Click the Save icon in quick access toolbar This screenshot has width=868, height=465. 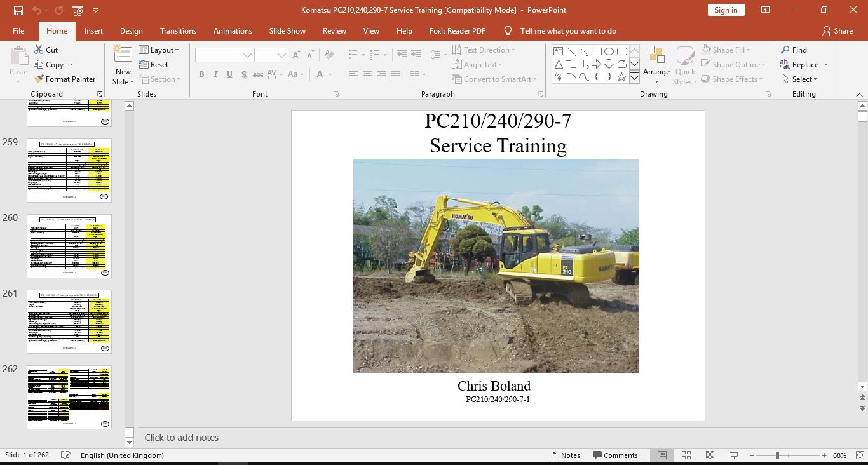pos(18,10)
